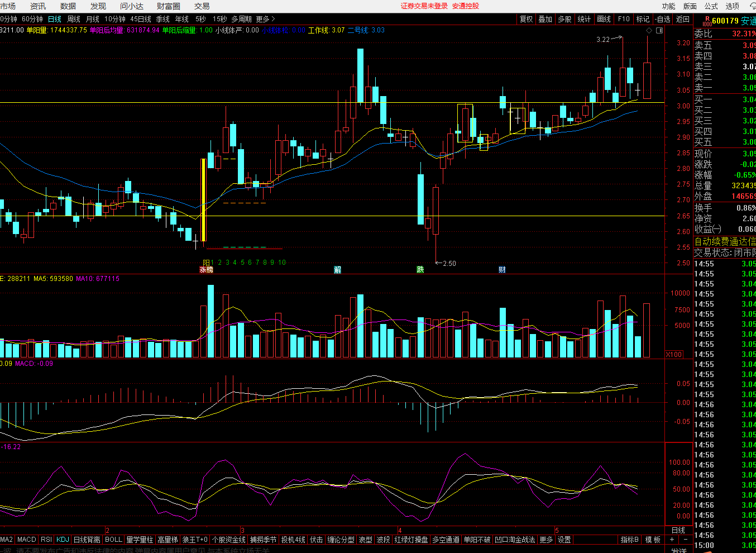
Task: Open the 发现 menu
Action: tap(98, 6)
